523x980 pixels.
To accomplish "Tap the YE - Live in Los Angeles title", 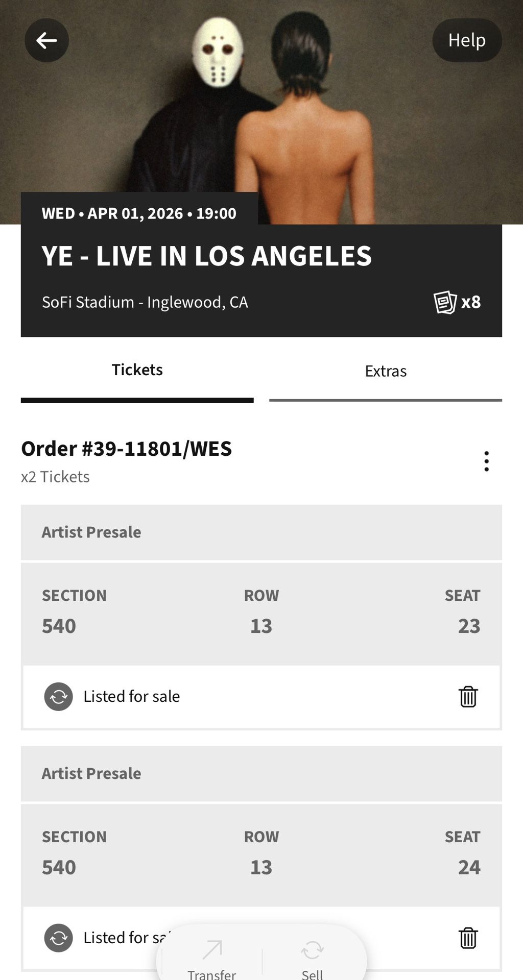I will click(x=206, y=256).
